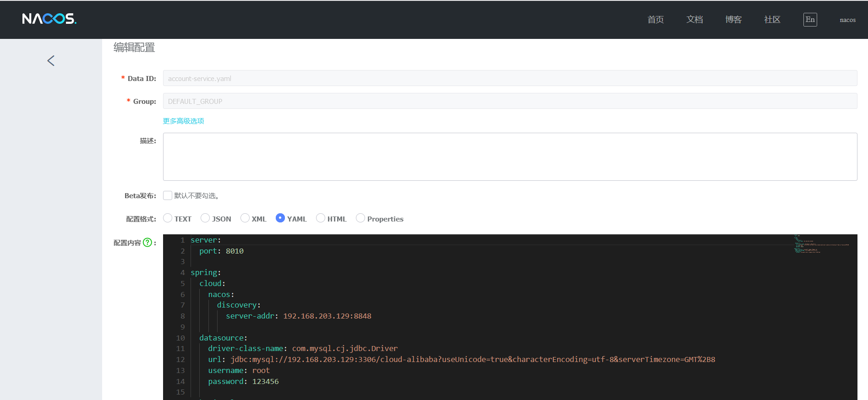Click the jdbc:mysql url line in editor

[x=462, y=359]
